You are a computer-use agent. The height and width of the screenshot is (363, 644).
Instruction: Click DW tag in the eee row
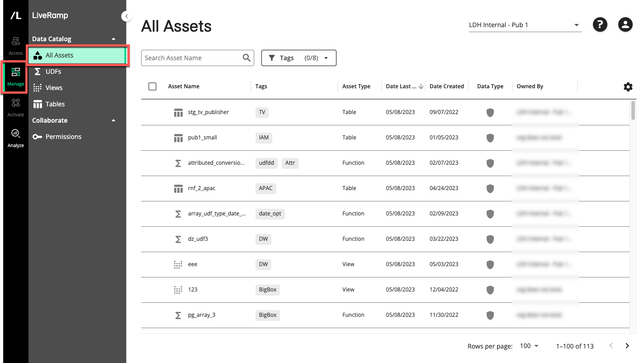[263, 264]
